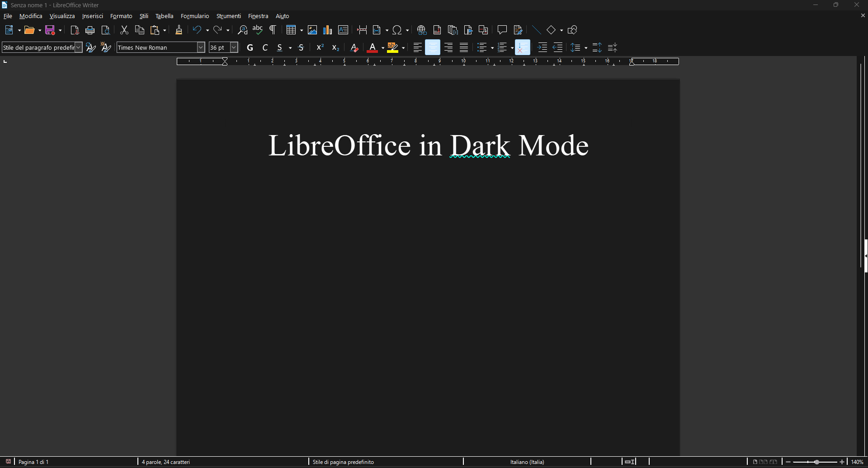Viewport: 868px width, 468px height.
Task: Click the vertical scrollbar
Action: point(861,165)
